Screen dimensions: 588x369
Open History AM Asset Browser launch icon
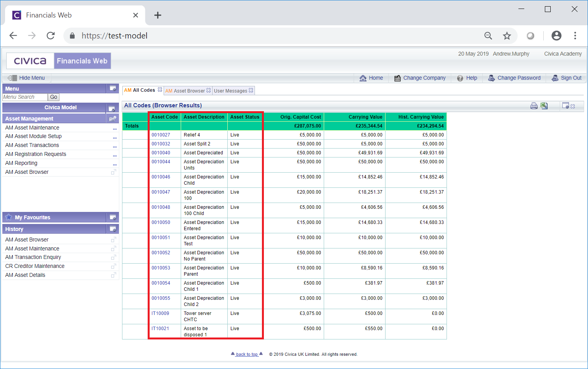coord(113,240)
